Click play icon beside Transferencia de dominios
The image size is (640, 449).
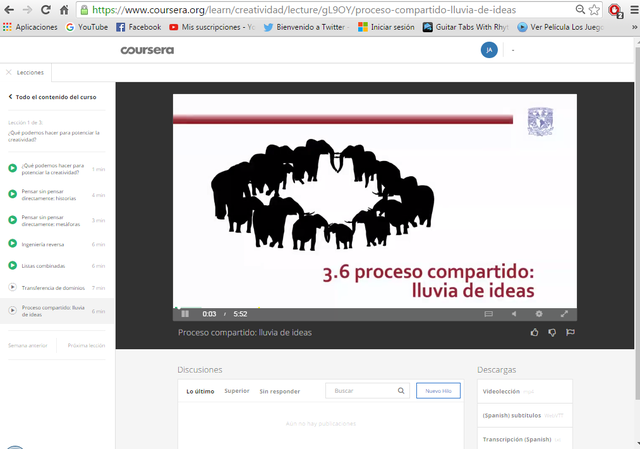(13, 287)
